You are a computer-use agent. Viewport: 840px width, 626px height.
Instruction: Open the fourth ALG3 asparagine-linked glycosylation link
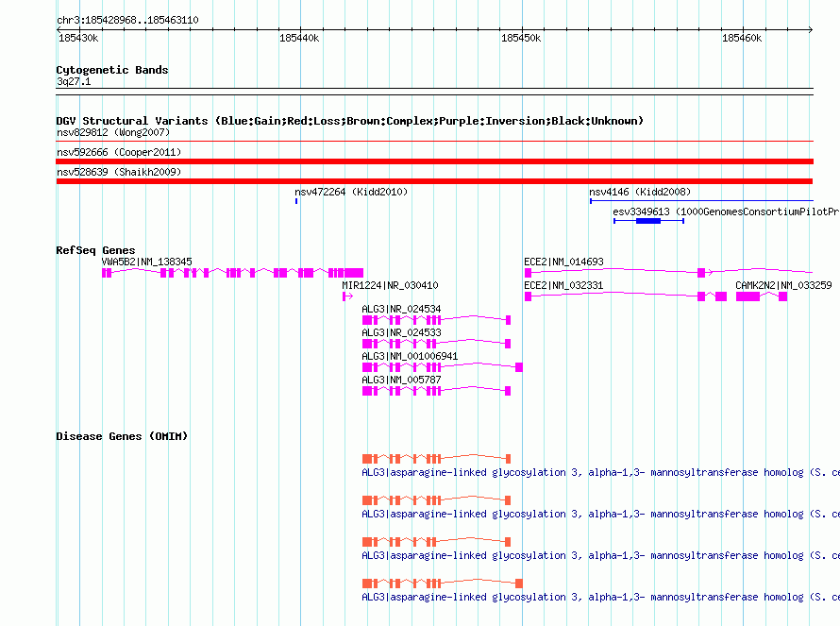pos(600,597)
